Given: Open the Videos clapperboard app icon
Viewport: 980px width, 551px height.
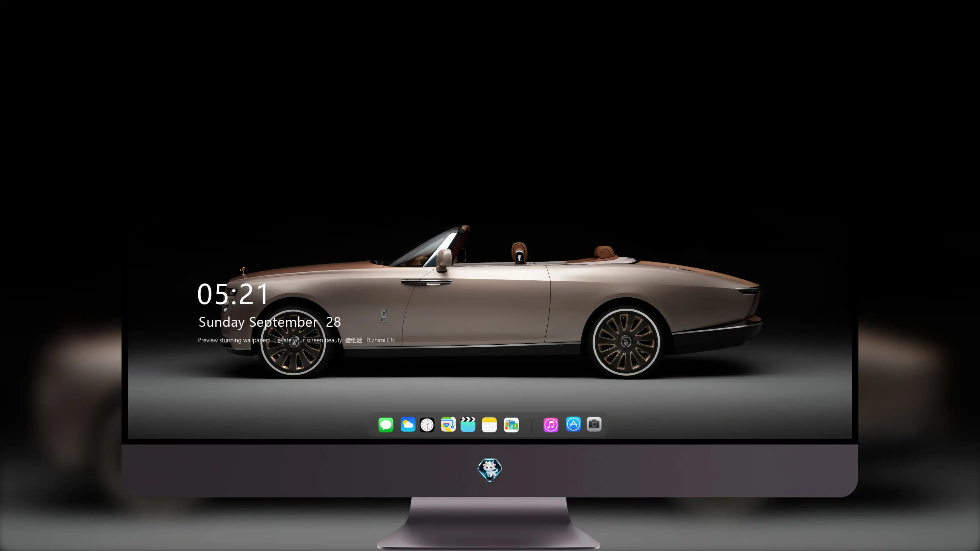Looking at the screenshot, I should [x=468, y=424].
